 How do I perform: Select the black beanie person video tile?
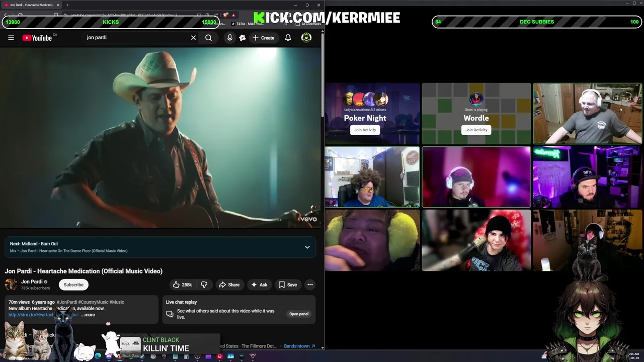click(x=476, y=240)
